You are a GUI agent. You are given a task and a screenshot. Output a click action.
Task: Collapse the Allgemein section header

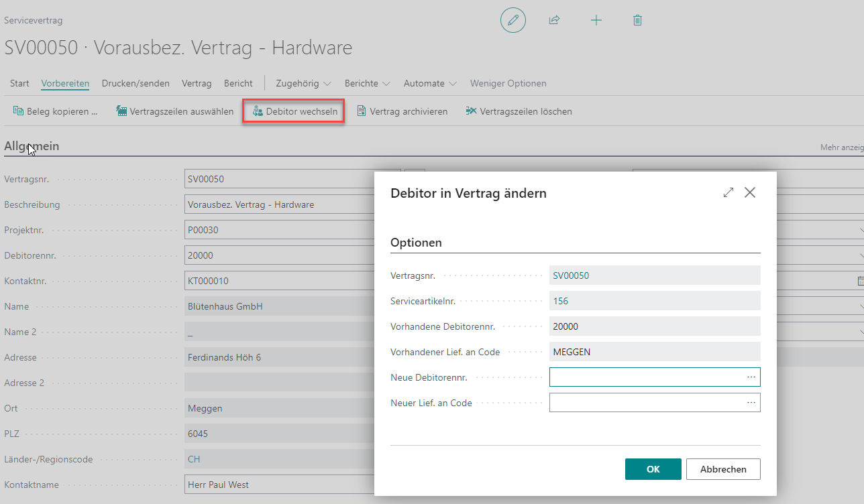[32, 145]
